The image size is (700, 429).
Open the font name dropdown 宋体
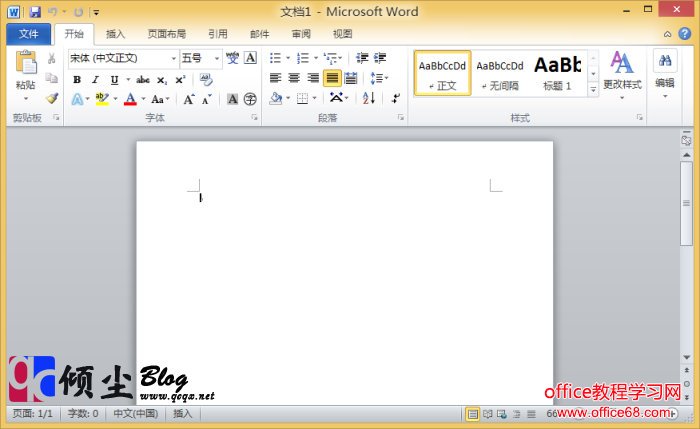pos(174,58)
